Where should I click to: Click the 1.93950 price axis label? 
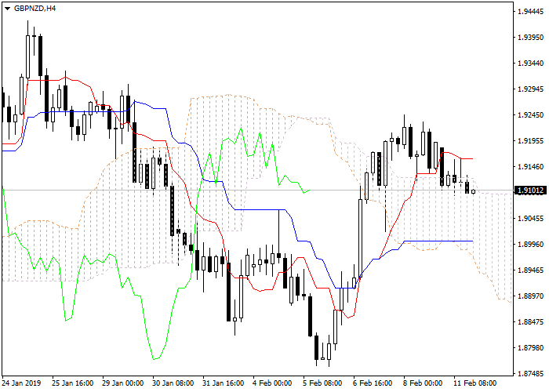pyautogui.click(x=531, y=38)
